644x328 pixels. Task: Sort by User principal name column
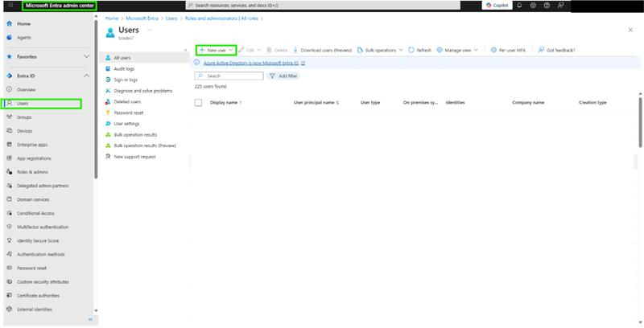316,103
